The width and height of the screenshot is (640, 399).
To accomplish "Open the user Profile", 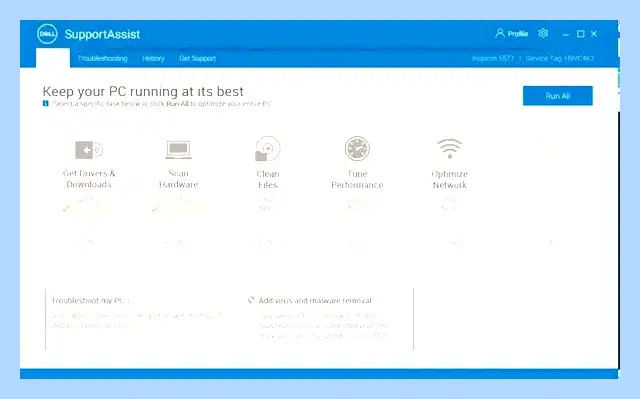I will coord(511,33).
